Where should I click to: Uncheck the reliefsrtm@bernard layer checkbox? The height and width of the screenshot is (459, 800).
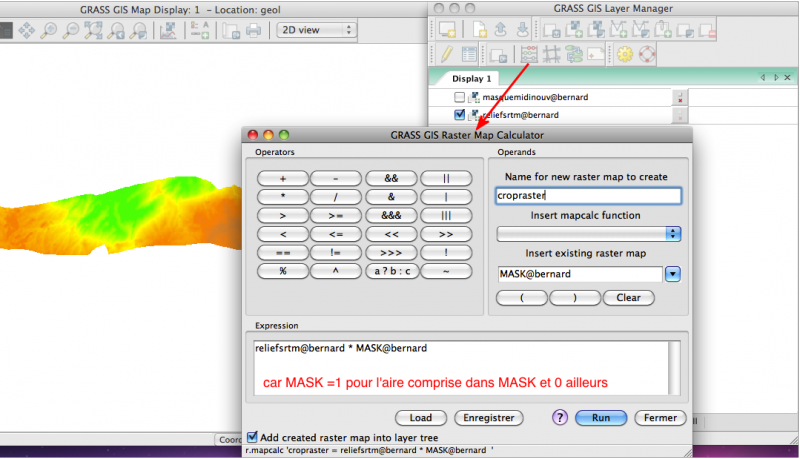pyautogui.click(x=459, y=115)
